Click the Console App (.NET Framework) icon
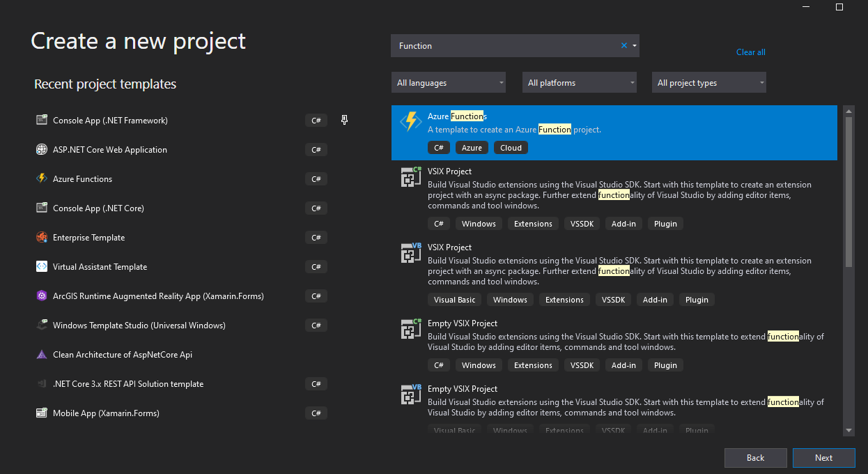Viewport: 868px width, 474px height. (x=42, y=120)
